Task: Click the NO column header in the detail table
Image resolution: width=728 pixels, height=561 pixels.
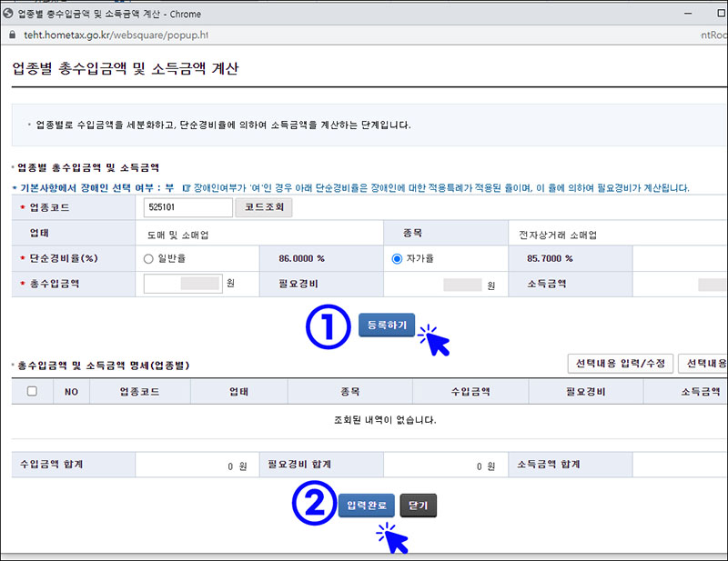Action: 71,391
